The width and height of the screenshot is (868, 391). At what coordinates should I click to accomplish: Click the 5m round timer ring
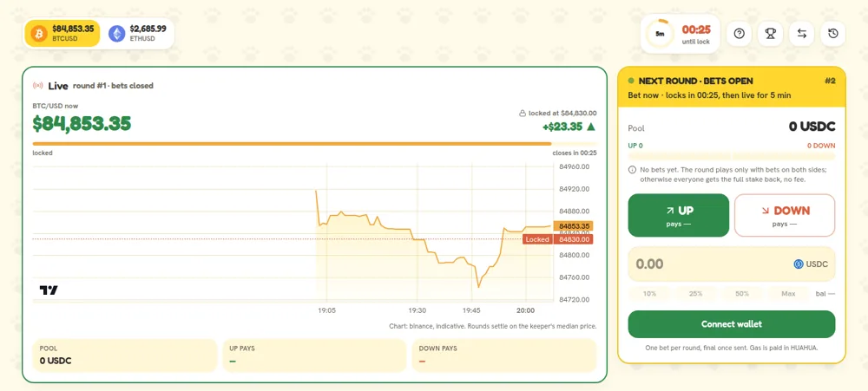660,34
